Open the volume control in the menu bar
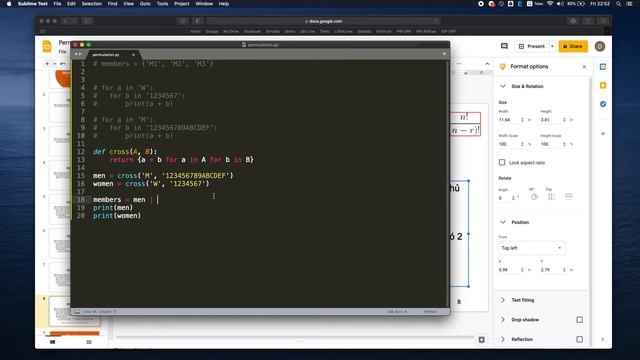The width and height of the screenshot is (640, 360). pyautogui.click(x=560, y=4)
